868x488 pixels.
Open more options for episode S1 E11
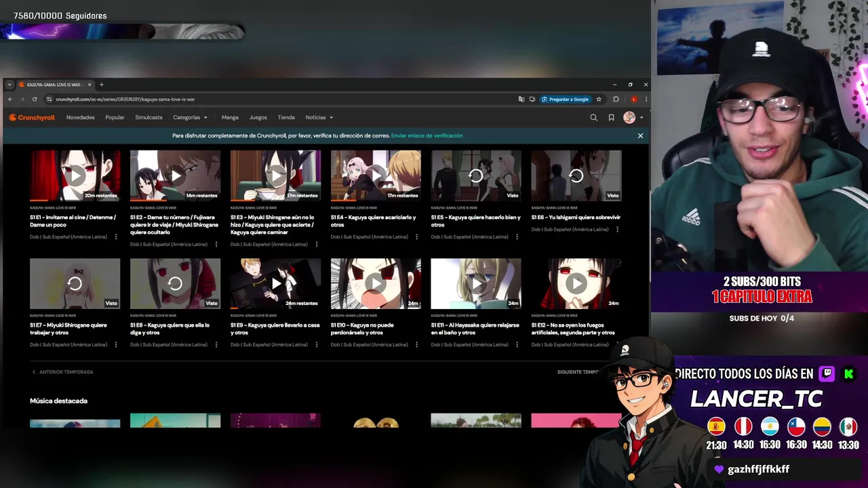517,345
